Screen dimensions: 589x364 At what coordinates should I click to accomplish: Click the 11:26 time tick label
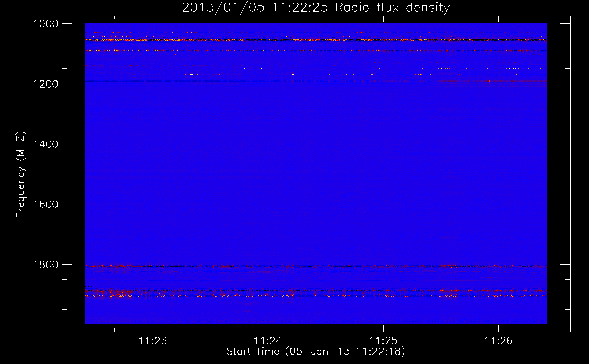point(498,341)
